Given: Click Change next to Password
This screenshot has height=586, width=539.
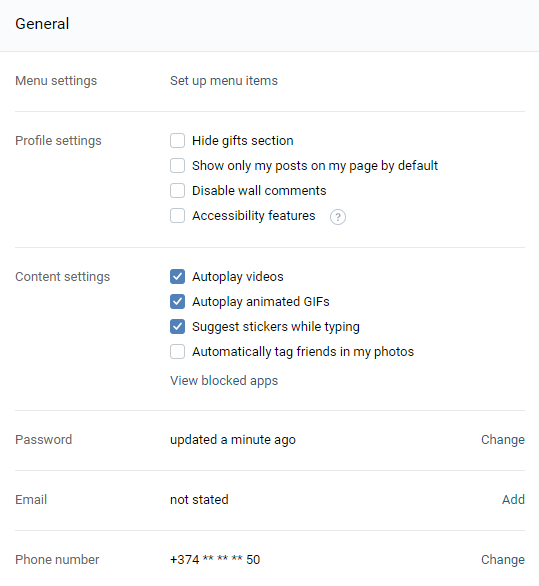Looking at the screenshot, I should tap(503, 440).
